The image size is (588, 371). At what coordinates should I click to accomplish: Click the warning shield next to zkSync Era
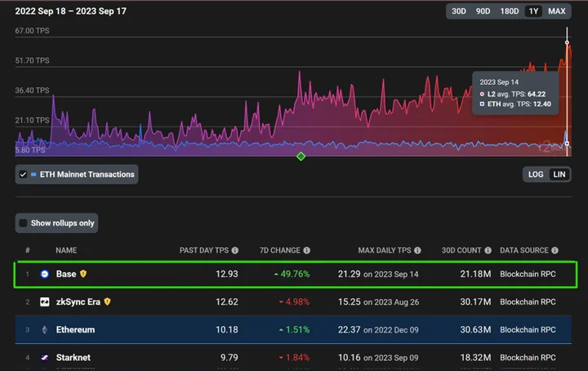click(x=107, y=302)
